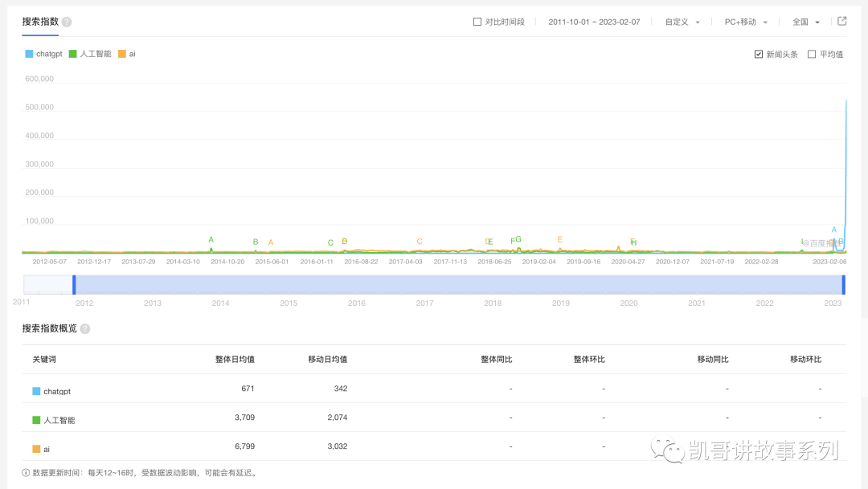Grab right handle of timeline range slider
The width and height of the screenshot is (868, 489).
point(844,285)
